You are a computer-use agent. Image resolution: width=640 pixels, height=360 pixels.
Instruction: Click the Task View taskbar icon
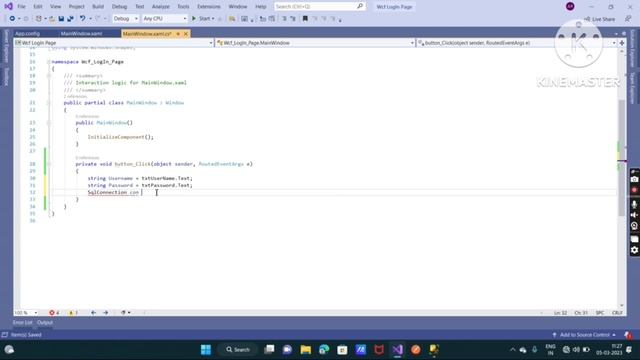(269, 349)
